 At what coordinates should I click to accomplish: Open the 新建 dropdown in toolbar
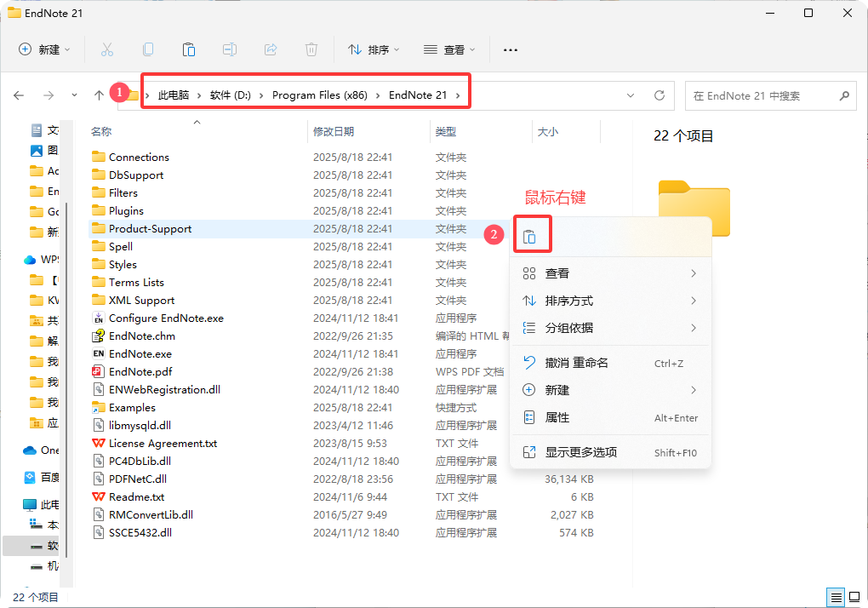pos(45,50)
